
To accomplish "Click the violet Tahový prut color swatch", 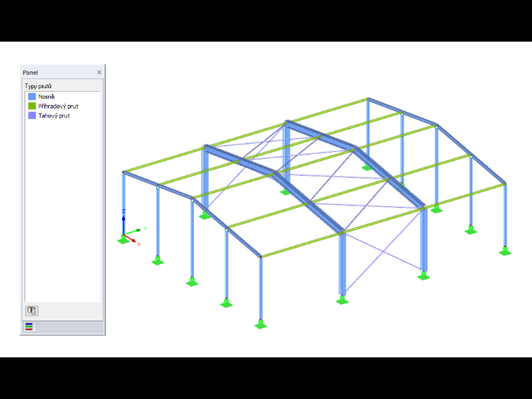I will click(32, 115).
